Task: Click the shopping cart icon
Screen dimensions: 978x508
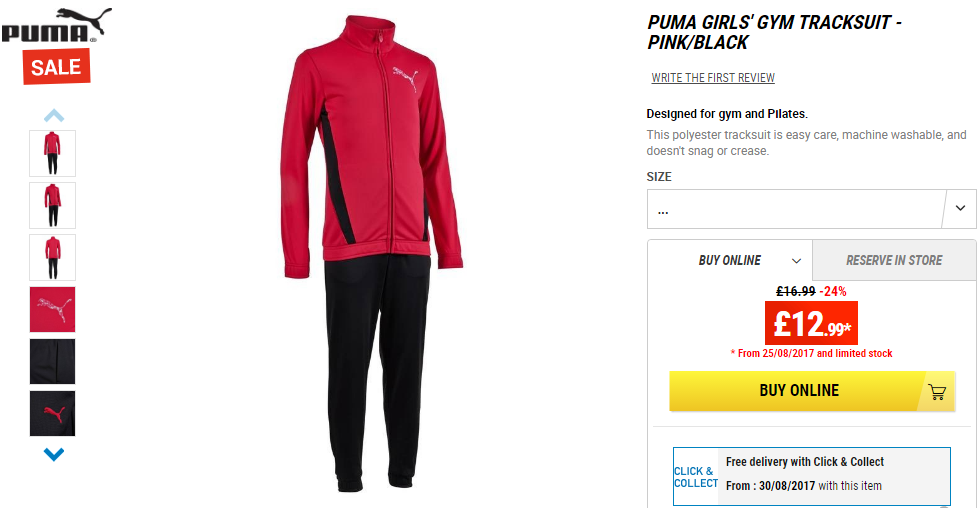Action: coord(937,391)
